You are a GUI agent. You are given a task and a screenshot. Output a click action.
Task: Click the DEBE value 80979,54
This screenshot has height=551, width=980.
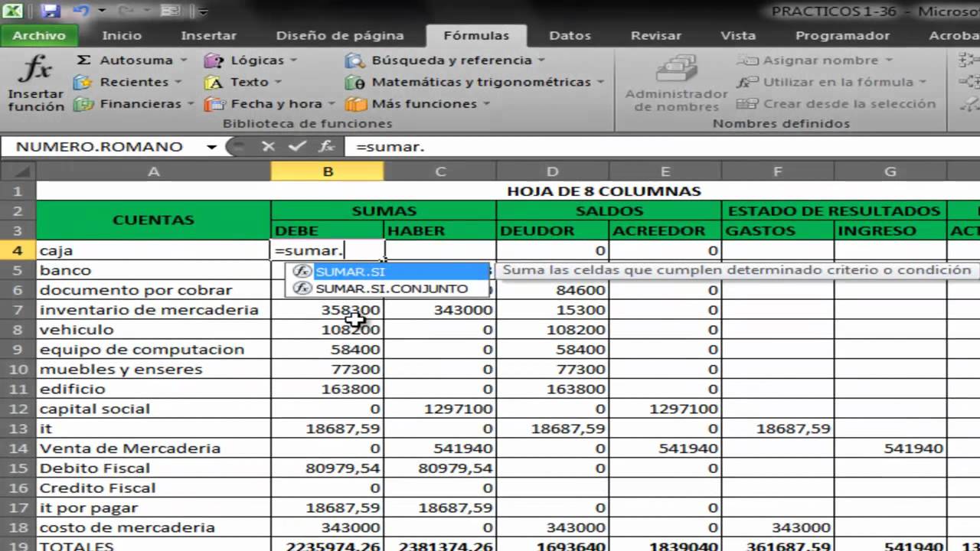328,468
